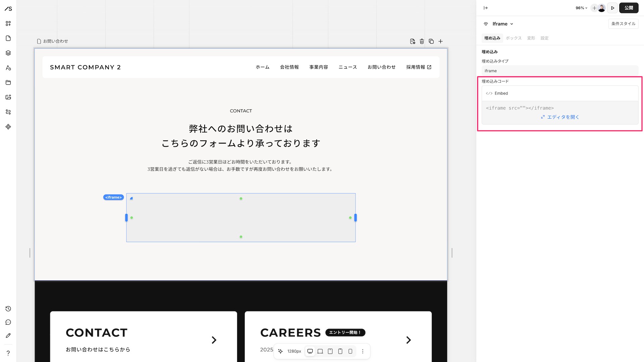
Task: Select the small CONTACT label above heading
Action: (x=241, y=111)
